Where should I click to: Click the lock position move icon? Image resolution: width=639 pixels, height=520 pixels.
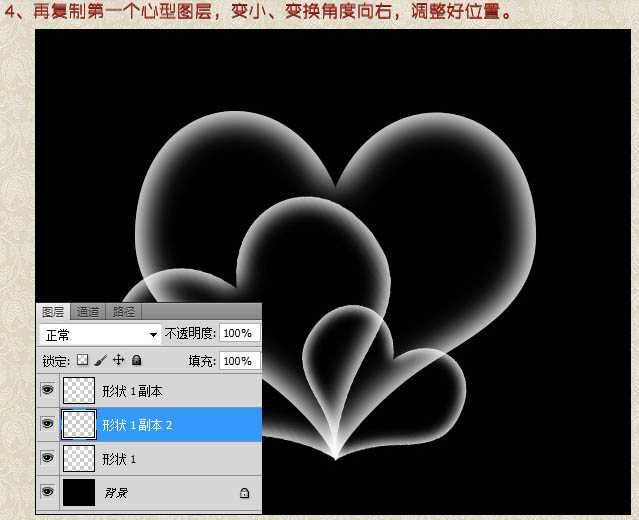[x=118, y=360]
